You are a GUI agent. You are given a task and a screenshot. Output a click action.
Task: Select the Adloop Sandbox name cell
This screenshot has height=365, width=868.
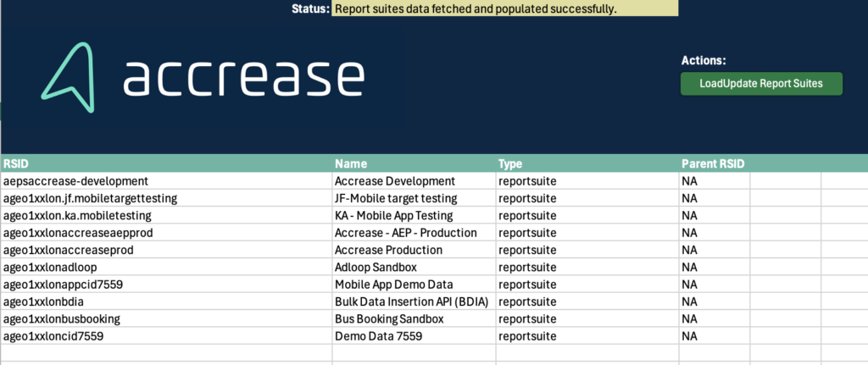414,267
